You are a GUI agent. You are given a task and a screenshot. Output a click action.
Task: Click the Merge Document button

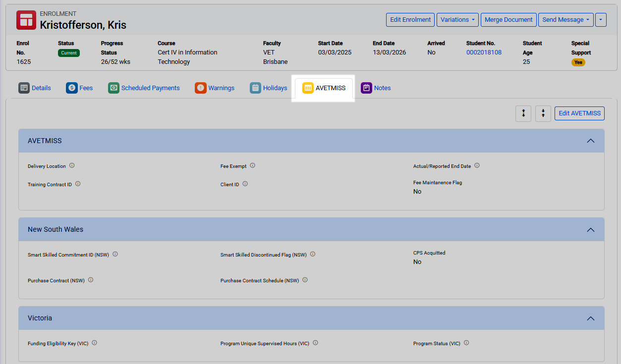click(508, 20)
